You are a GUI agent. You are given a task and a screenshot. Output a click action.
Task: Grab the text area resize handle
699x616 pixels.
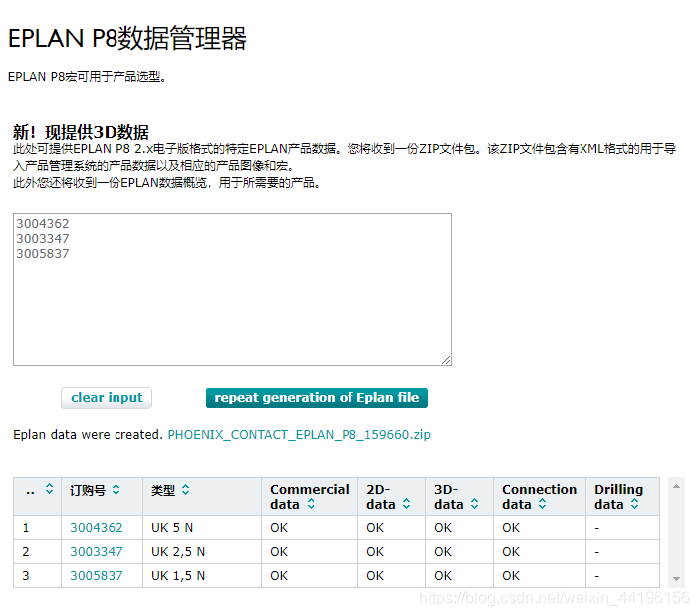click(446, 360)
